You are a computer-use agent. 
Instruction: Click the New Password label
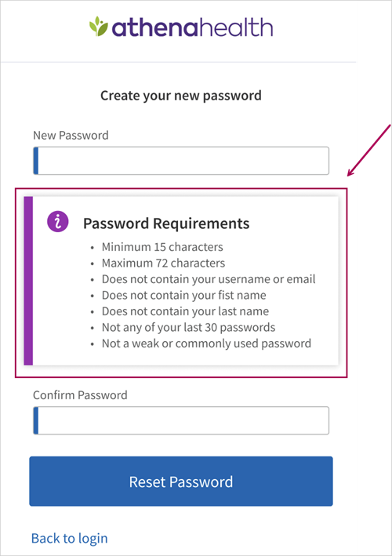click(x=71, y=136)
